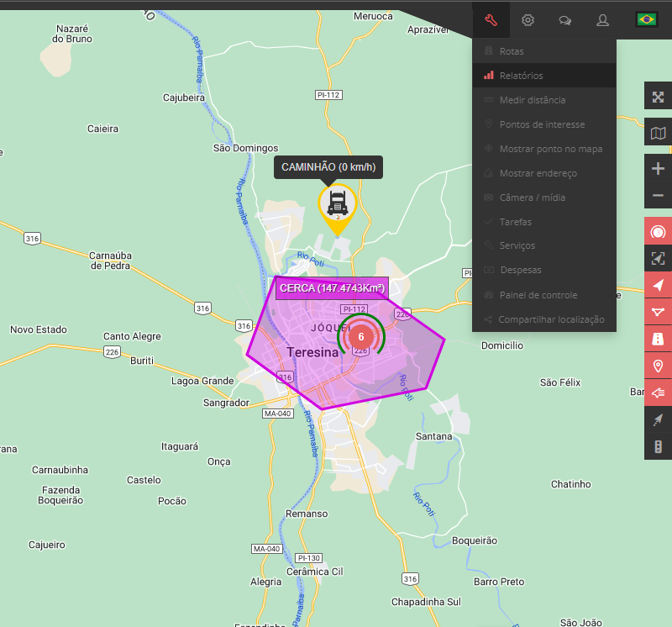Zoom out with the minus button
Image resolution: width=672 pixels, height=627 pixels.
tap(658, 197)
